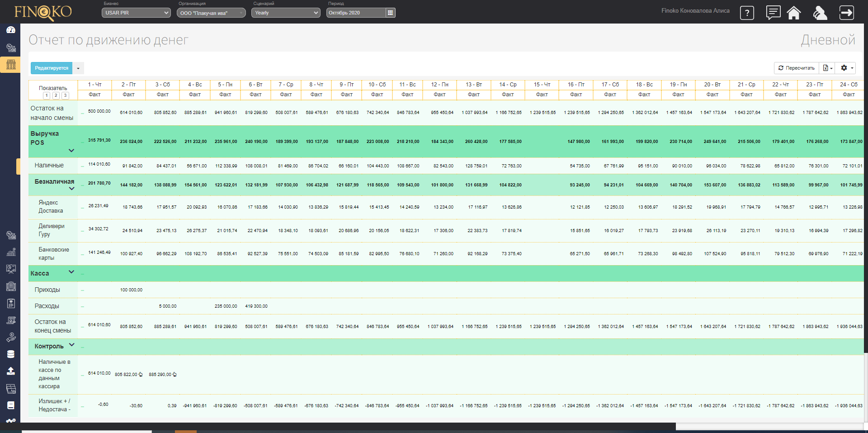
Task: Click the Период field showing Октябрь 2020
Action: 356,13
